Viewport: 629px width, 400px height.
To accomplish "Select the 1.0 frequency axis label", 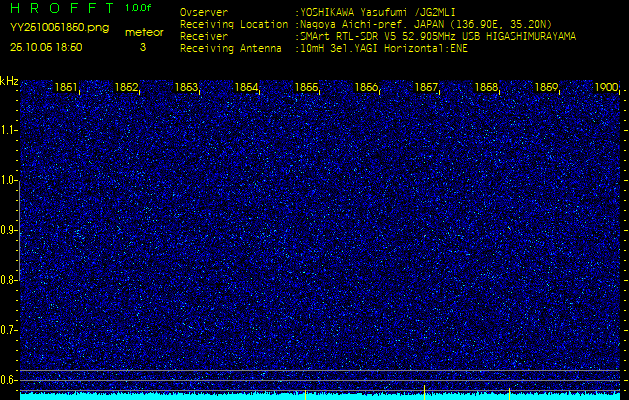I will 9,180.
